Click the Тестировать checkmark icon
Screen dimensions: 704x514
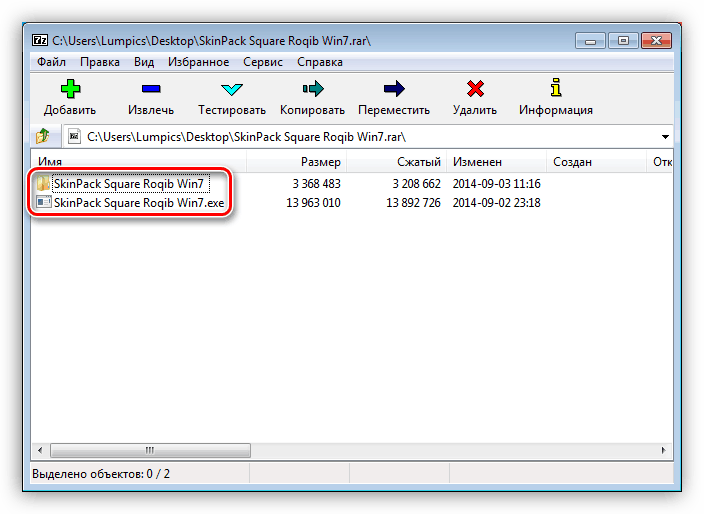(x=232, y=89)
